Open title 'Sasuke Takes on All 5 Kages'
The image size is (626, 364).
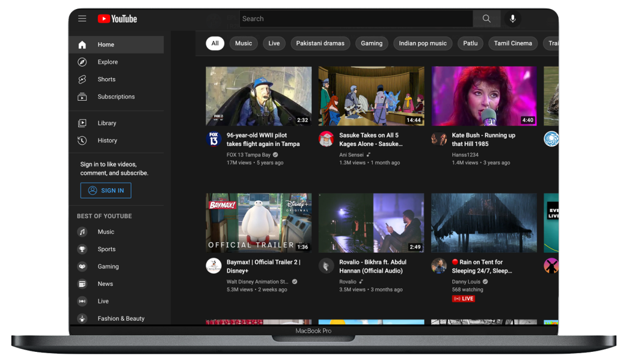tap(371, 139)
